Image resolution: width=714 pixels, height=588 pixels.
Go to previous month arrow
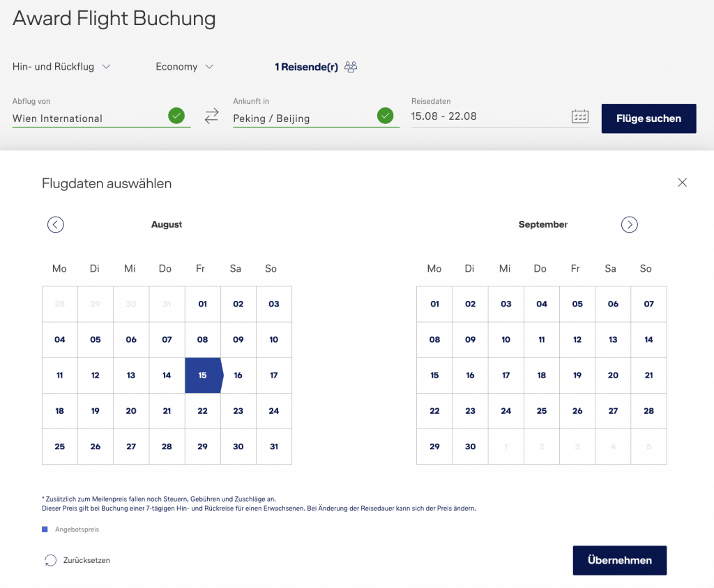56,224
